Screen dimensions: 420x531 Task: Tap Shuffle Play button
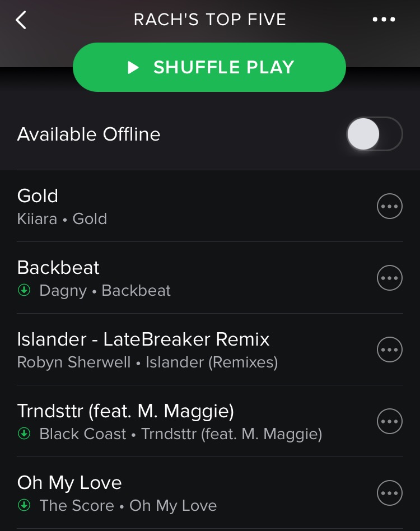pyautogui.click(x=209, y=67)
